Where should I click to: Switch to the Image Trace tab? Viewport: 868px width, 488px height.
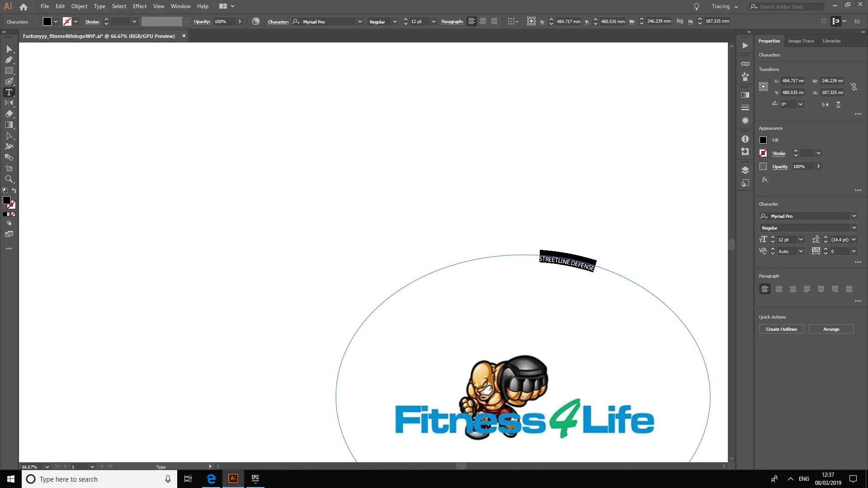click(x=801, y=41)
